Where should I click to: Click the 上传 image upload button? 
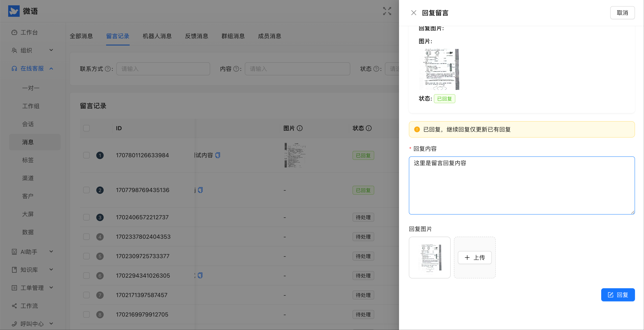coord(475,258)
